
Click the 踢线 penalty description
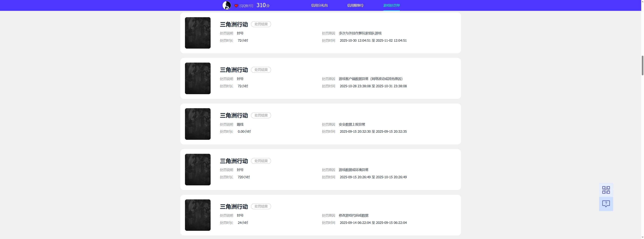click(x=240, y=124)
